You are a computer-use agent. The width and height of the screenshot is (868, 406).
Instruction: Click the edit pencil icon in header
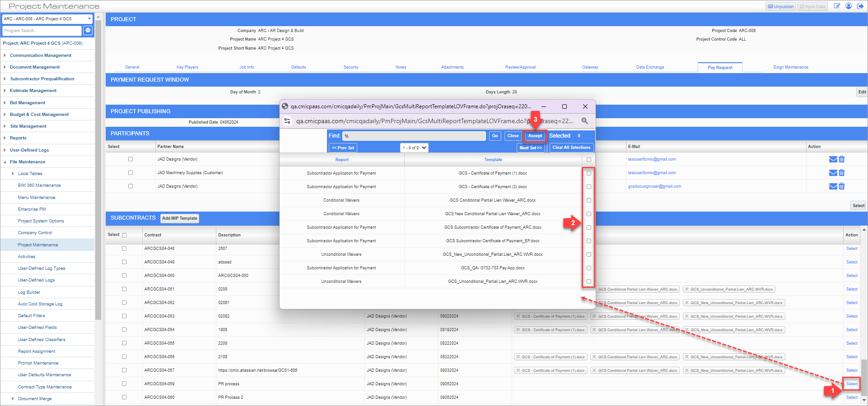(x=837, y=6)
